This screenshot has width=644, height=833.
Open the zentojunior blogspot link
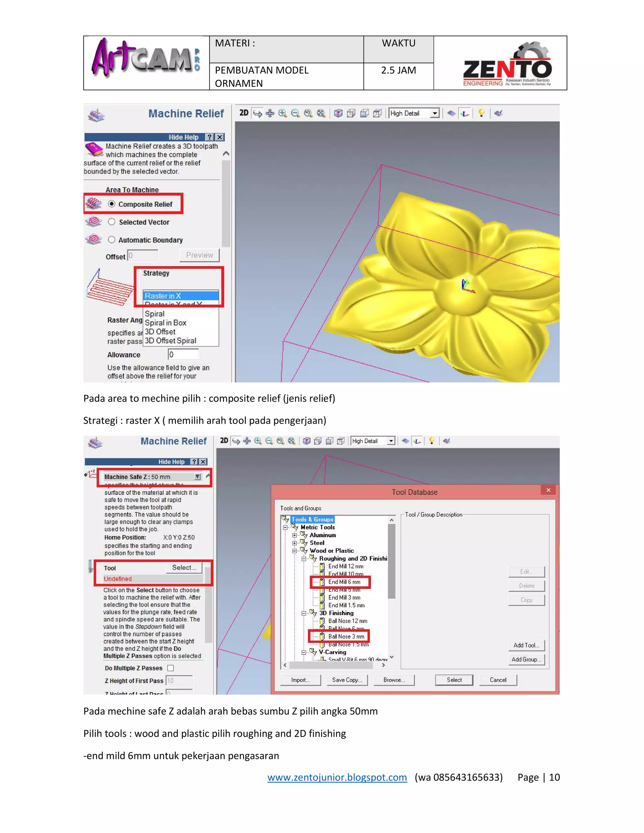[x=337, y=777]
